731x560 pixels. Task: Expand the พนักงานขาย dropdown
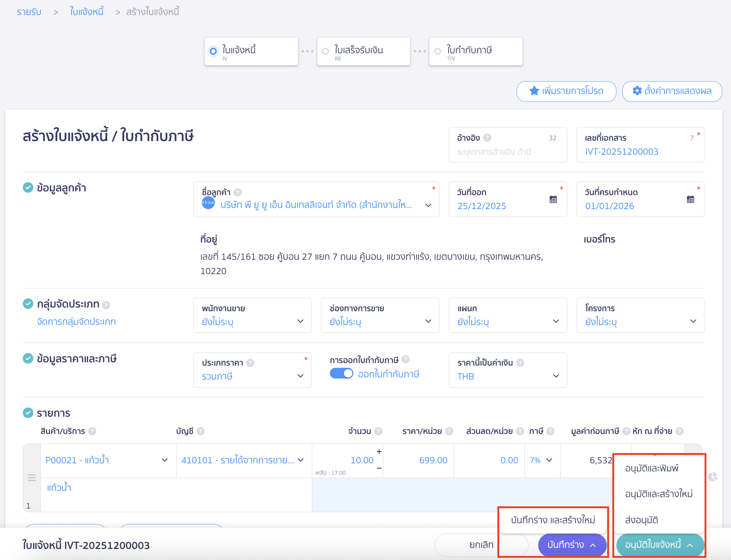(x=252, y=315)
